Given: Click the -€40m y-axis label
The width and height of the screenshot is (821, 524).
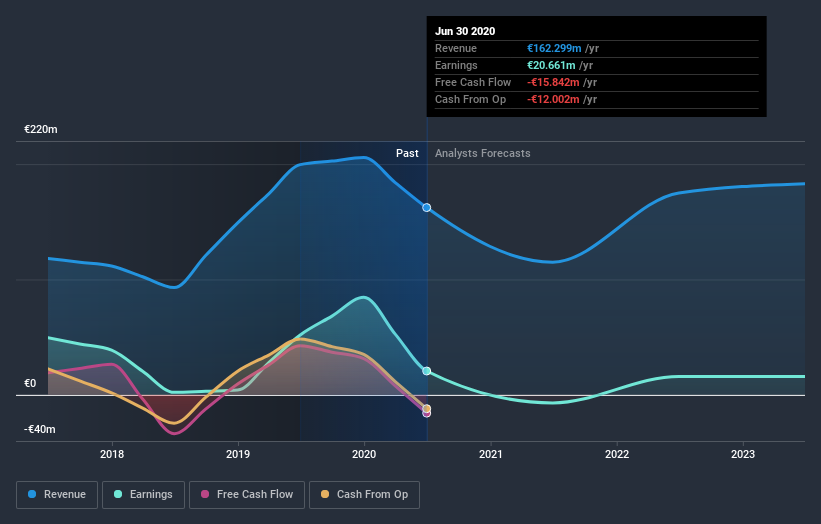Looking at the screenshot, I should [40, 429].
